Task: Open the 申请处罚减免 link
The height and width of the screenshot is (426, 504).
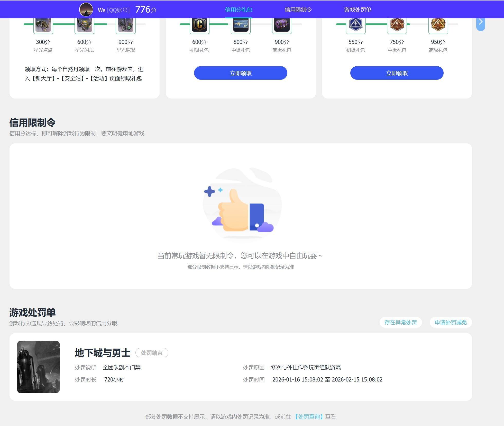Action: tap(451, 322)
